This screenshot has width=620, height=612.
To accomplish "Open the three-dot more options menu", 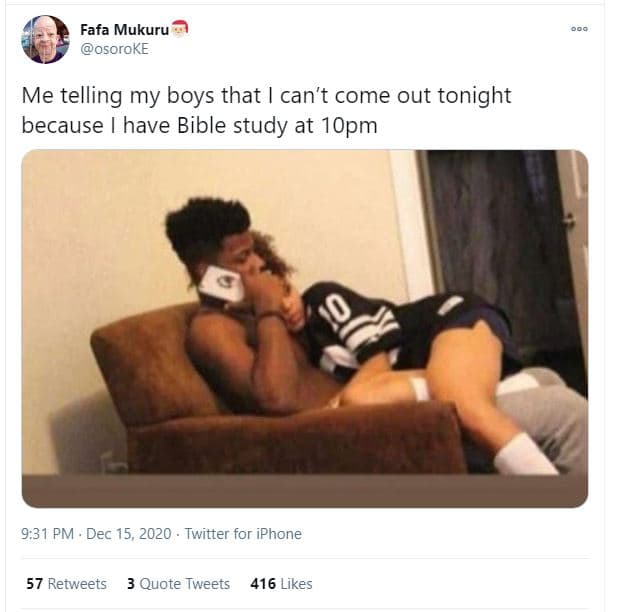I will pyautogui.click(x=579, y=29).
